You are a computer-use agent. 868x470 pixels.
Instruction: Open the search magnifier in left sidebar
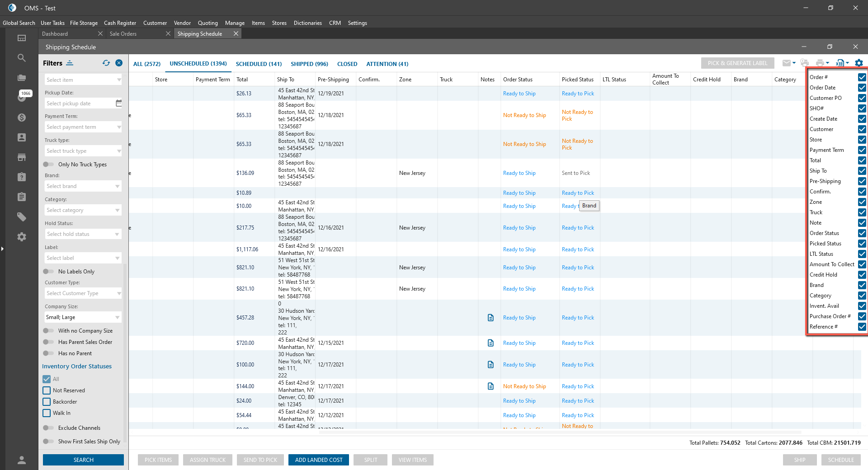click(x=21, y=58)
